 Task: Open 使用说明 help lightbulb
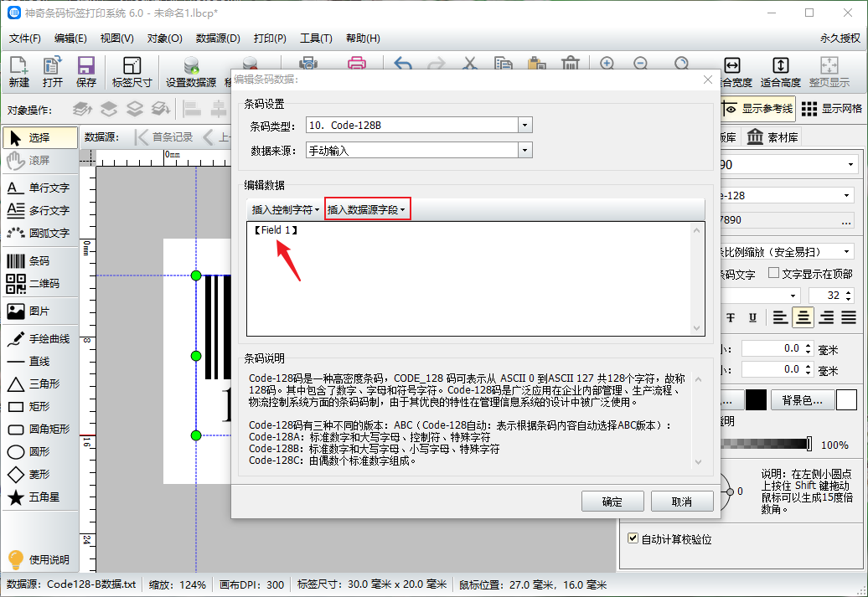[x=39, y=560]
